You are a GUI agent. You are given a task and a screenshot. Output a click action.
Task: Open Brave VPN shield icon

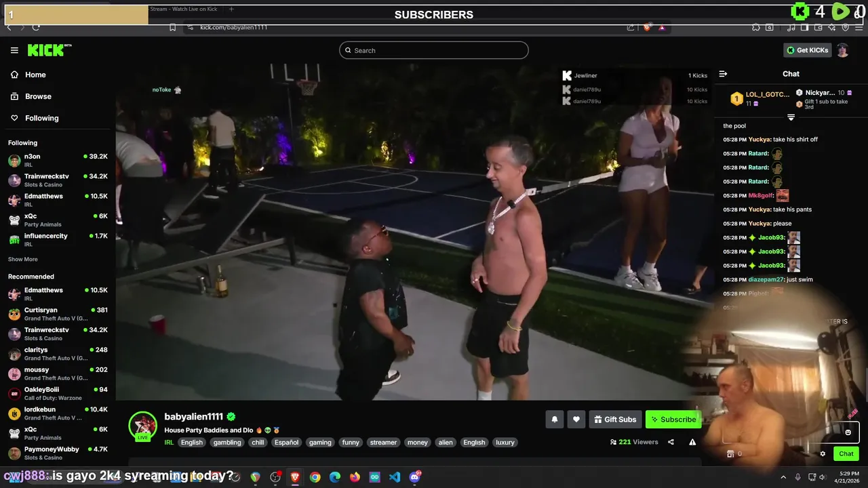845,27
